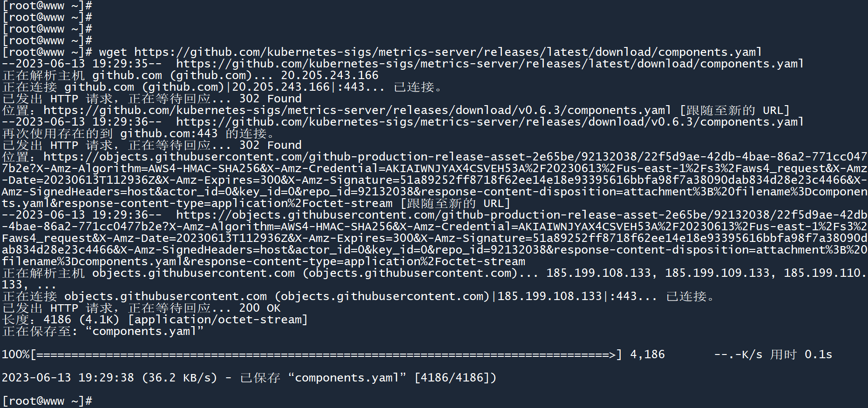This screenshot has width=868, height=408.
Task: Click the IP address 185.199.109.133
Action: click(717, 273)
